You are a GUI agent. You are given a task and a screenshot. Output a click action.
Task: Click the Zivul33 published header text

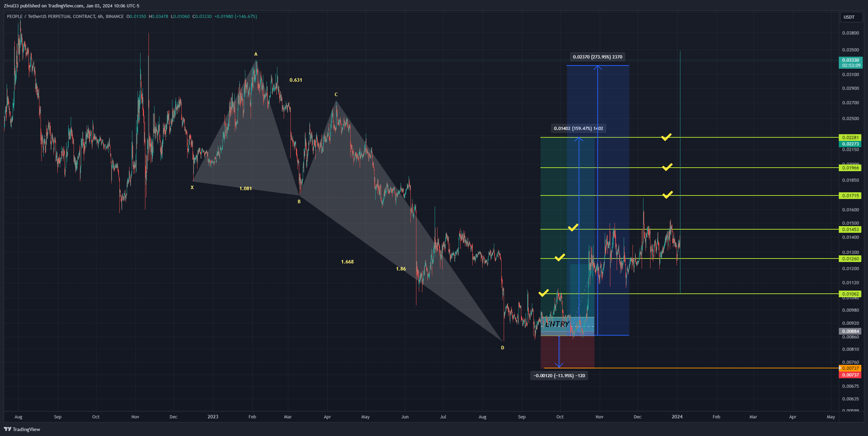point(71,6)
